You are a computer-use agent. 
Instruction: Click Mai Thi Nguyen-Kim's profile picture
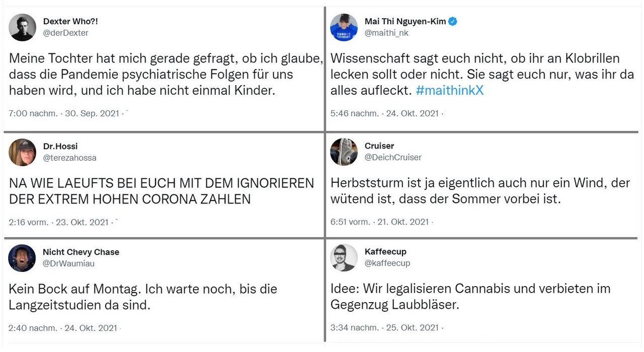coord(344,27)
